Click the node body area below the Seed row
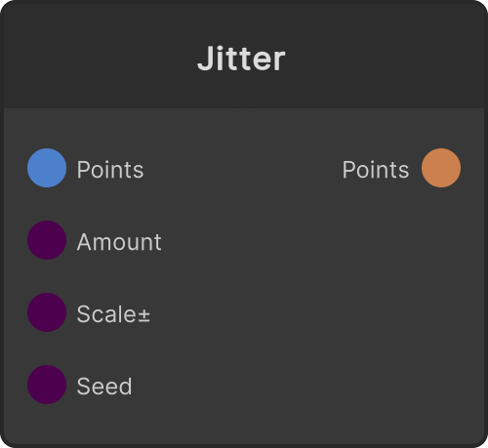 tap(244, 425)
